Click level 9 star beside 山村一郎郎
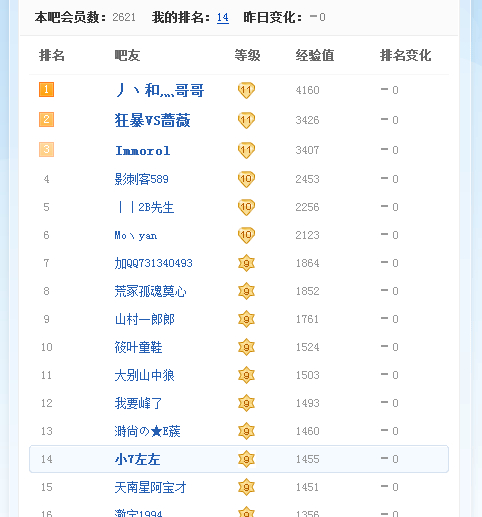This screenshot has width=482, height=517. click(246, 319)
